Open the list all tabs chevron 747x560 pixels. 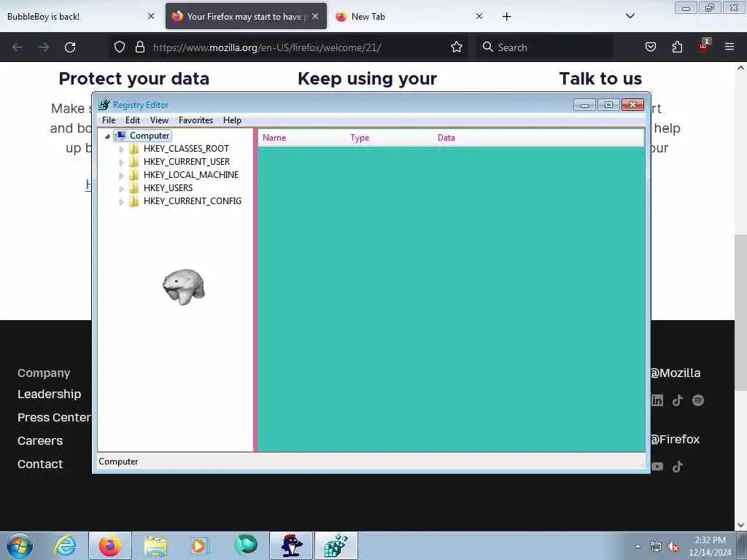tap(630, 16)
